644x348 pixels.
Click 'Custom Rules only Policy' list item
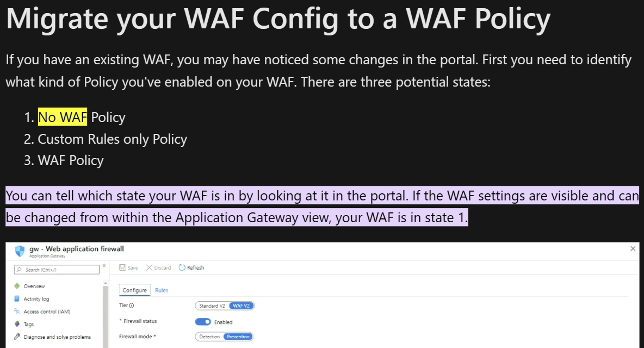112,139
